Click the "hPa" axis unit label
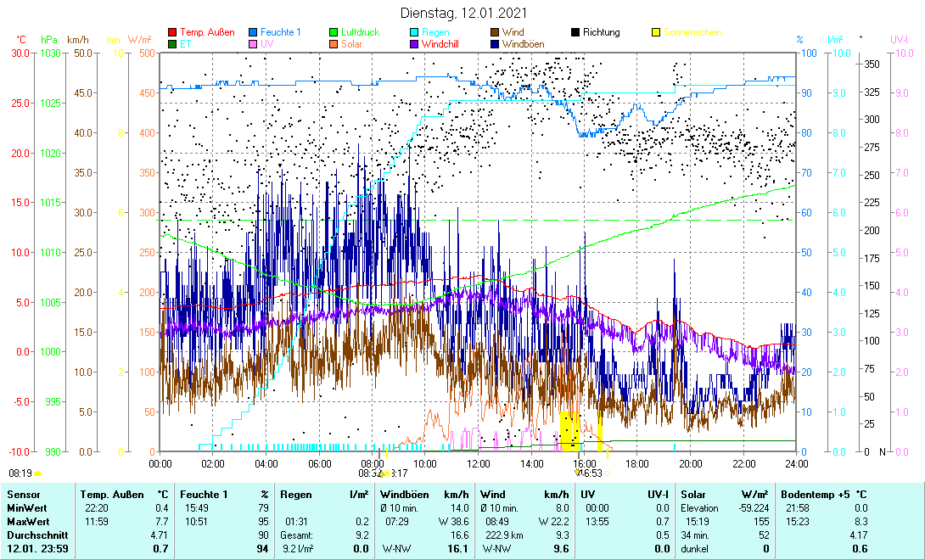This screenshot has height=560, width=925. [x=49, y=40]
